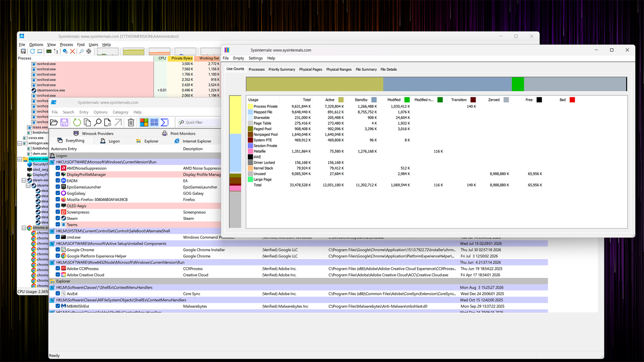Click the yellow commit history mini graph
This screenshot has height=362, width=644.
[134, 51]
